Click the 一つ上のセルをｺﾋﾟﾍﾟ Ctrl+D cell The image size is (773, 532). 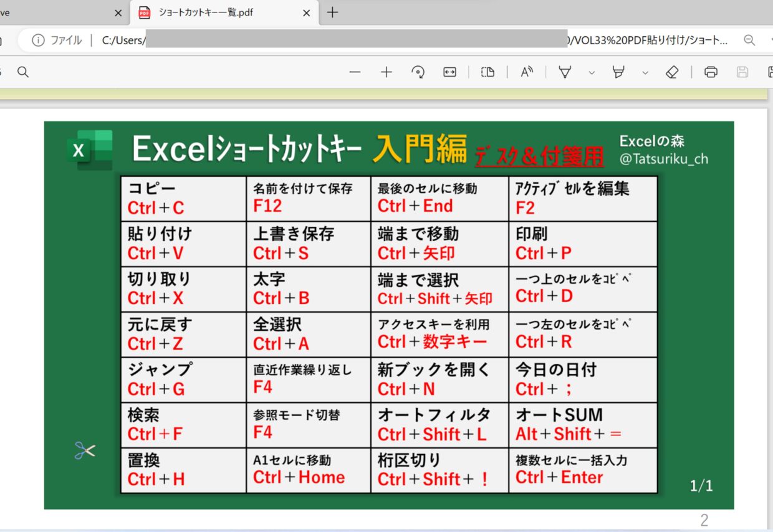[x=583, y=289]
